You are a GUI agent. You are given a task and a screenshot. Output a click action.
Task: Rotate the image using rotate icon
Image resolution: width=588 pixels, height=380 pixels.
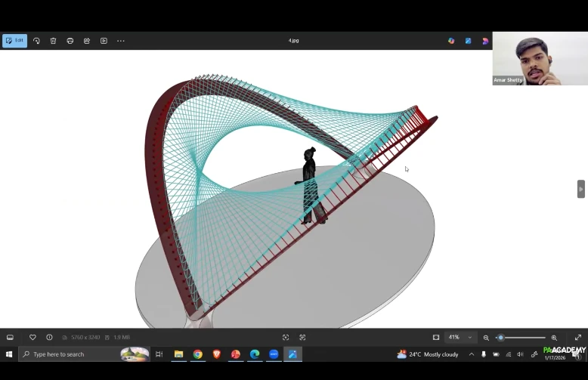[36, 41]
